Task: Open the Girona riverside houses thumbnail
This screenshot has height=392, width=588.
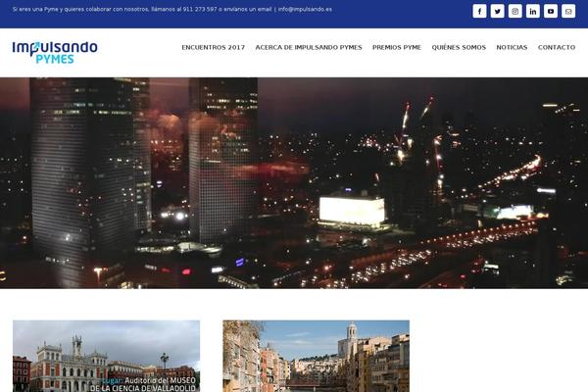Action: tap(317, 356)
